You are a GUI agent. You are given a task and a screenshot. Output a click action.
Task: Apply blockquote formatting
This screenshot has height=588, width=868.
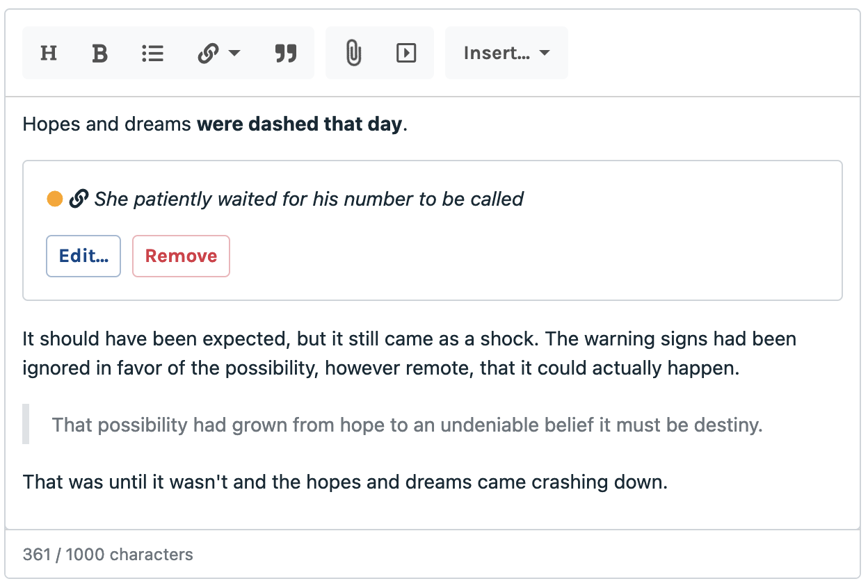coord(286,53)
